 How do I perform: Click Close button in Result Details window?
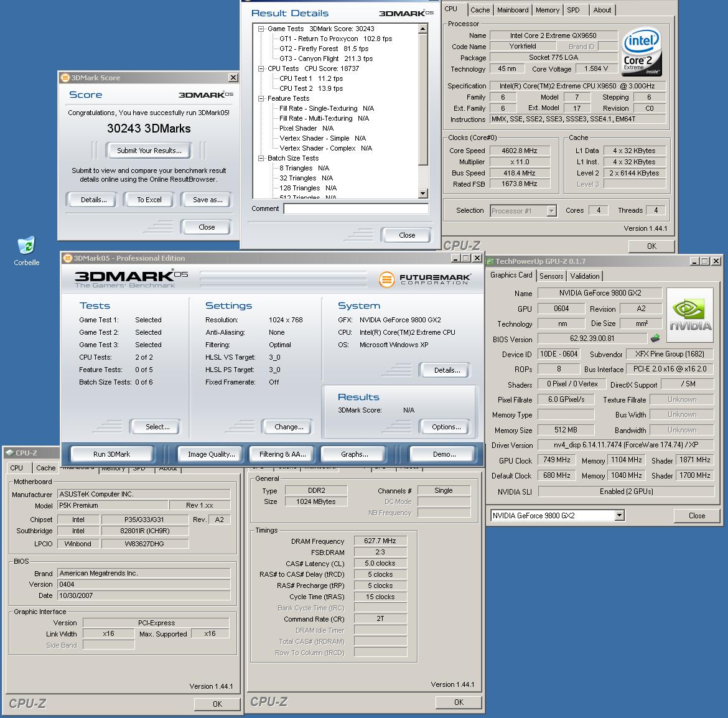407,235
